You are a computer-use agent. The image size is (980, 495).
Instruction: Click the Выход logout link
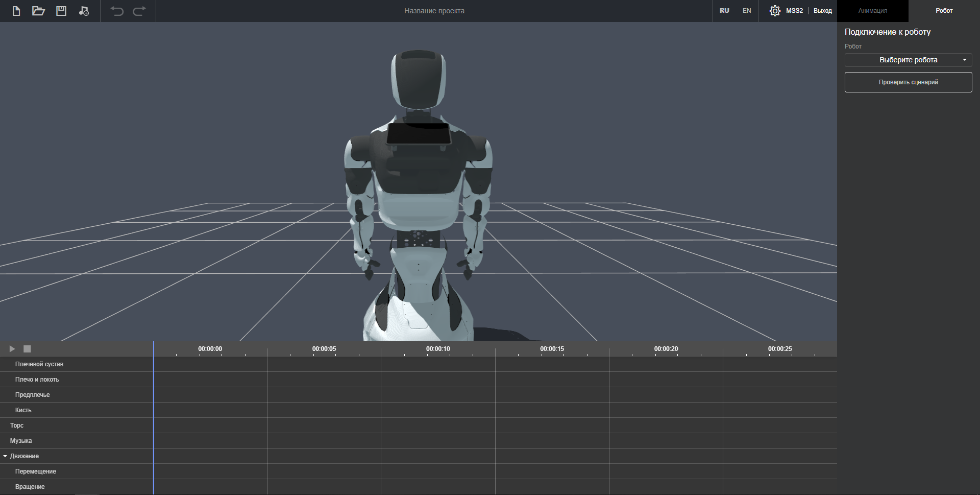[822, 11]
